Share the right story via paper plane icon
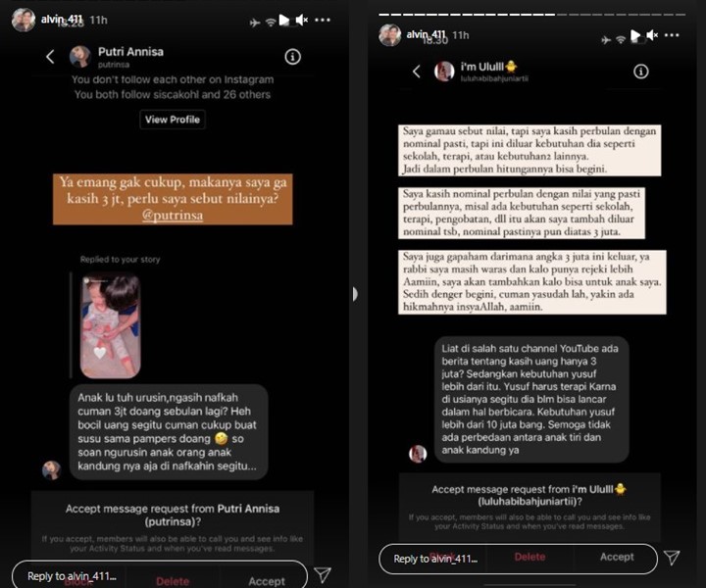Image resolution: width=706 pixels, height=588 pixels. 672,558
